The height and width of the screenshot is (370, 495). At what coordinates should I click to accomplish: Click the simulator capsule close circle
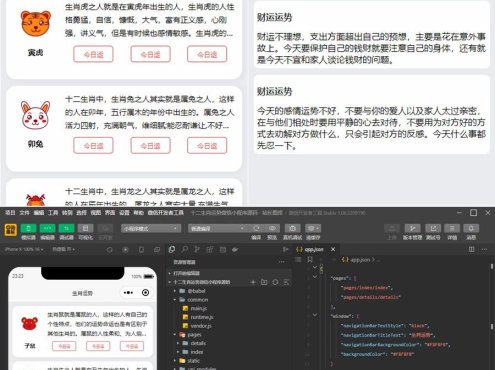coord(145,293)
